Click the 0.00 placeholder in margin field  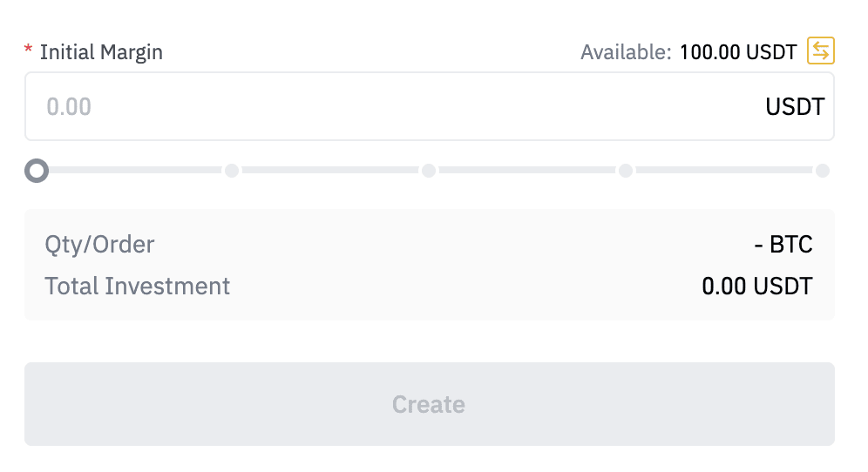pos(69,106)
